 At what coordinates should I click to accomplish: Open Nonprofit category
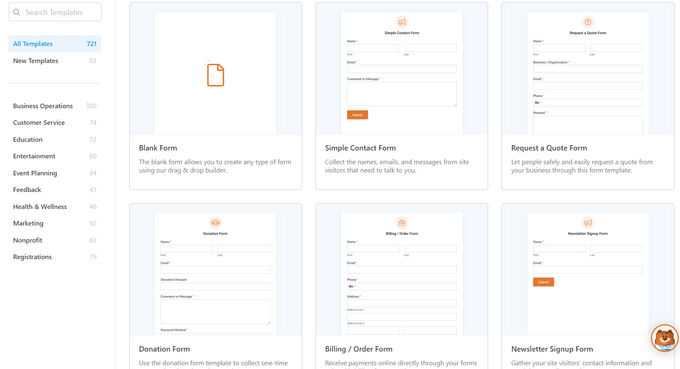[x=55, y=240]
